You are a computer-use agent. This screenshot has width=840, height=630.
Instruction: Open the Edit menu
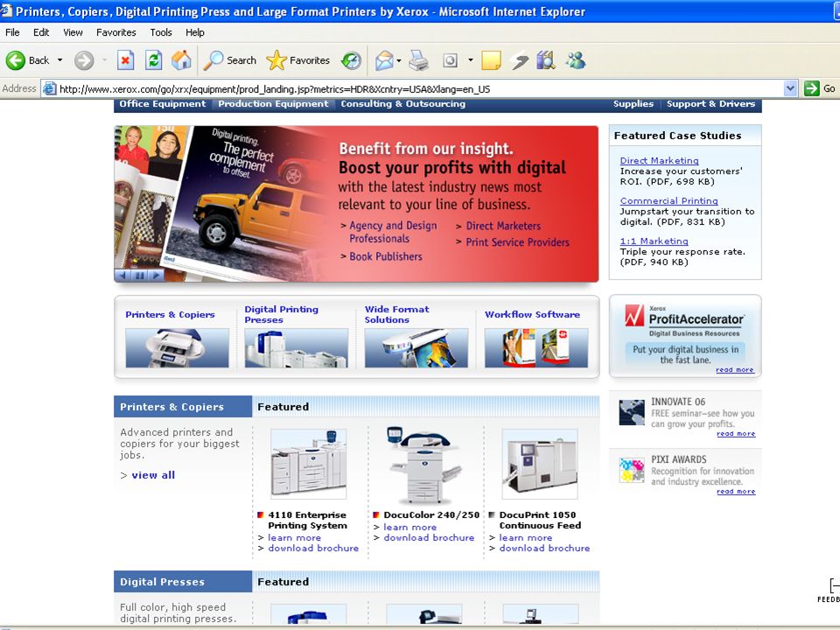41,32
